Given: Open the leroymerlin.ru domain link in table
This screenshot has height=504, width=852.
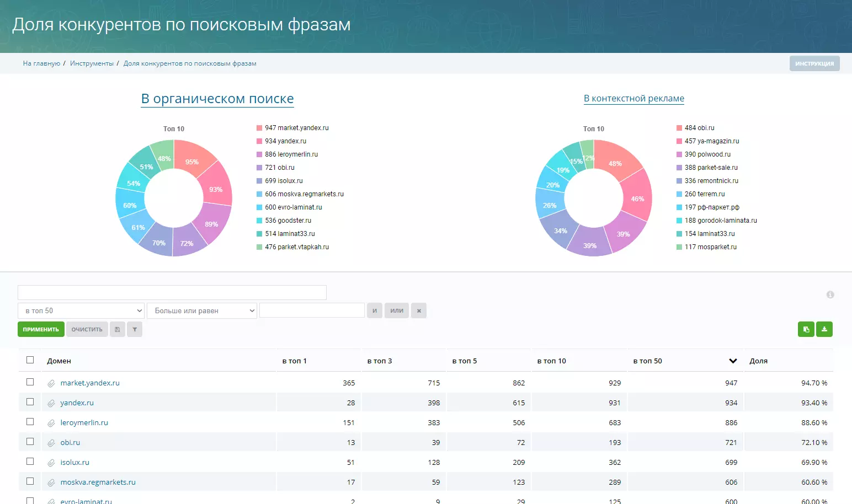Looking at the screenshot, I should point(84,423).
